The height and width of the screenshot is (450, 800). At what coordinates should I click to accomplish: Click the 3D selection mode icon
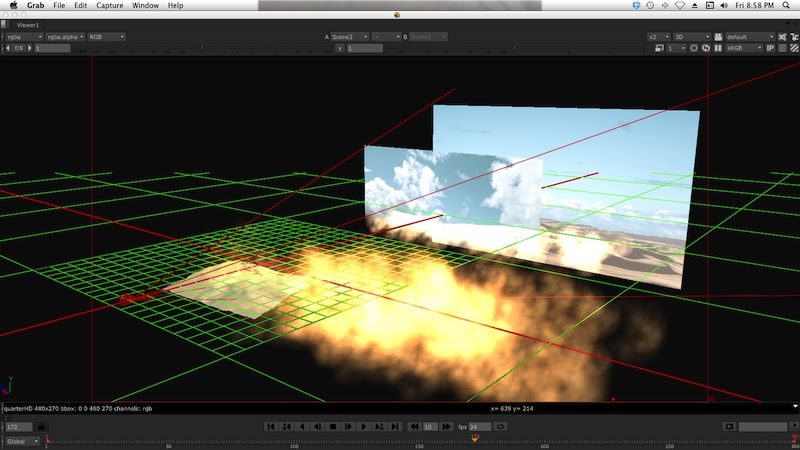(x=782, y=37)
